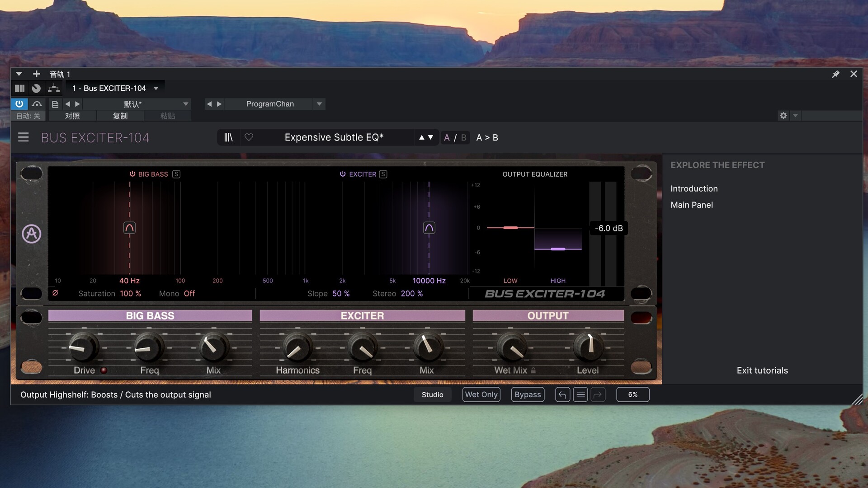Click the plus icon to add insert
This screenshot has height=488, width=868.
click(37, 74)
